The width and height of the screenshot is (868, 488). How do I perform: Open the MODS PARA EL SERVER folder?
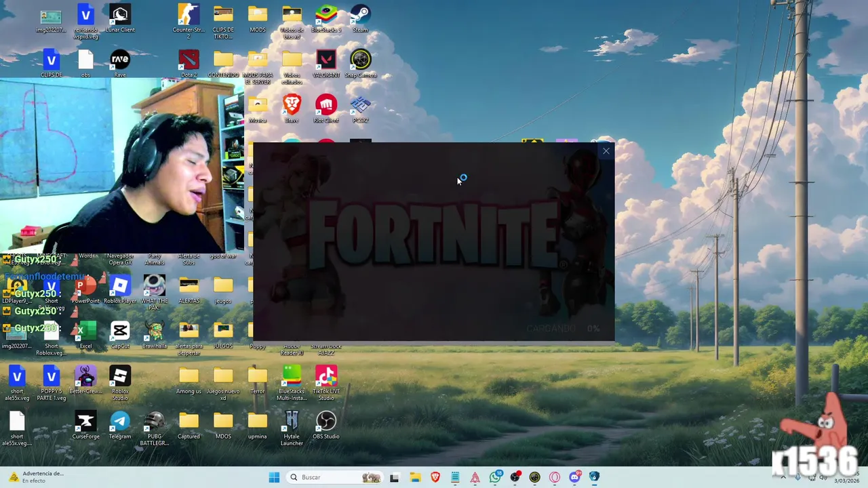tap(258, 67)
